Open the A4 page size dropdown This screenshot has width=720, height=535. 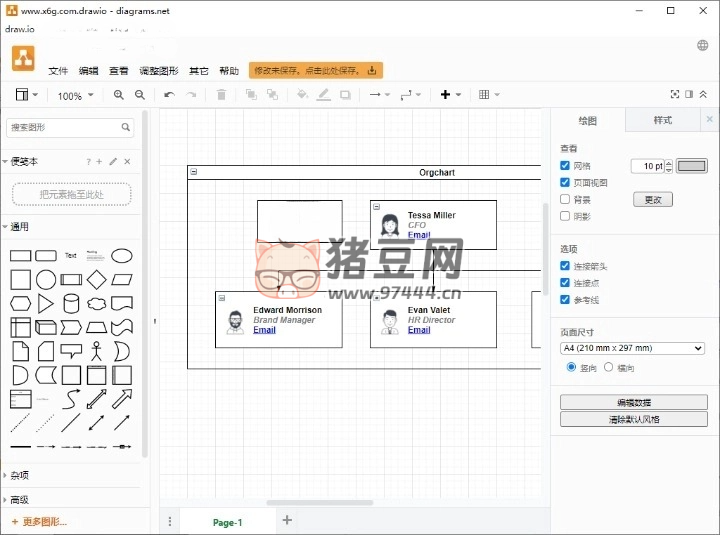click(x=632, y=348)
